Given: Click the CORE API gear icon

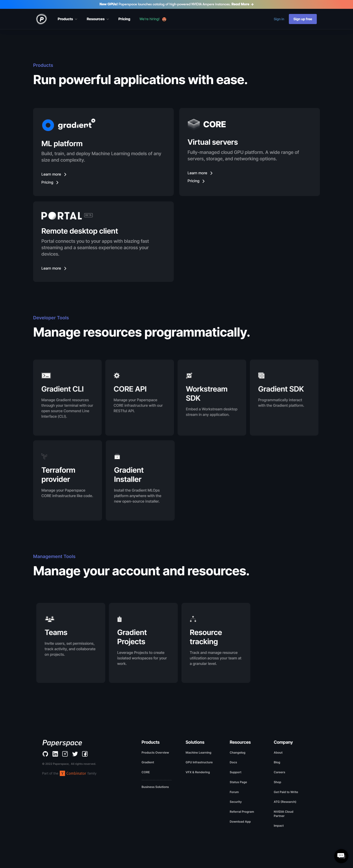Looking at the screenshot, I should (117, 375).
